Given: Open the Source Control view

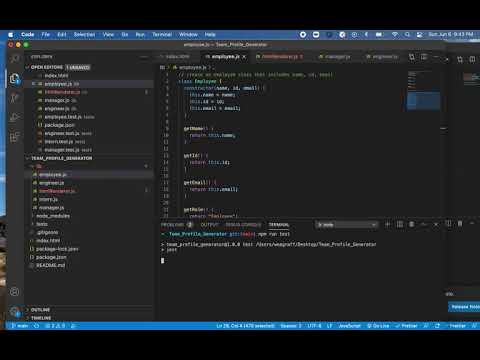Looking at the screenshot, I should (15, 98).
